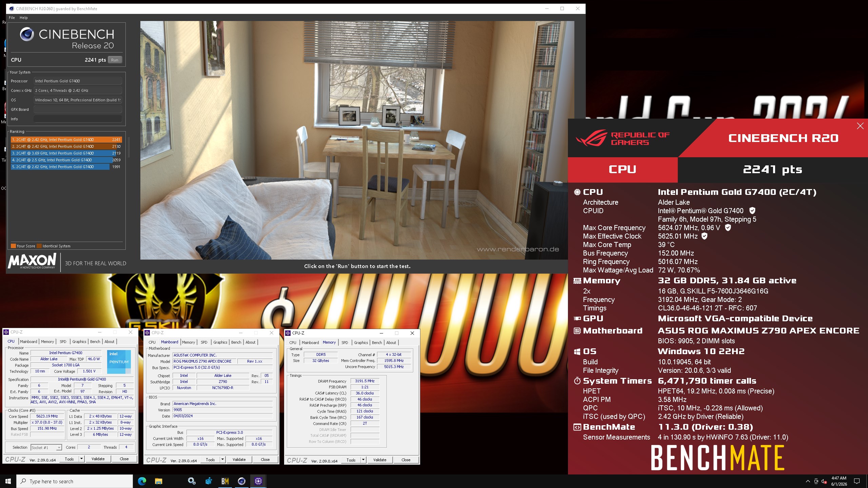The width and height of the screenshot is (868, 488).
Task: Click the shield next to Max Effective Clock
Action: point(705,236)
